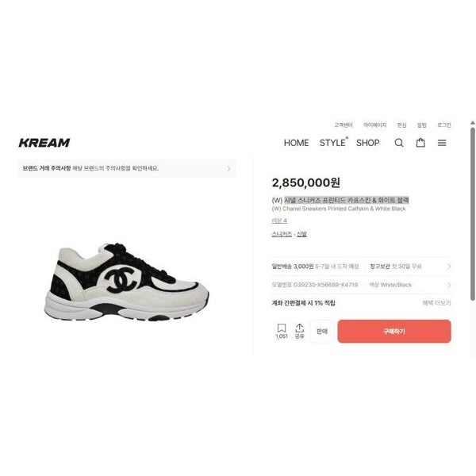Open the 고객센터 link
The width and height of the screenshot is (476, 476).
point(344,125)
